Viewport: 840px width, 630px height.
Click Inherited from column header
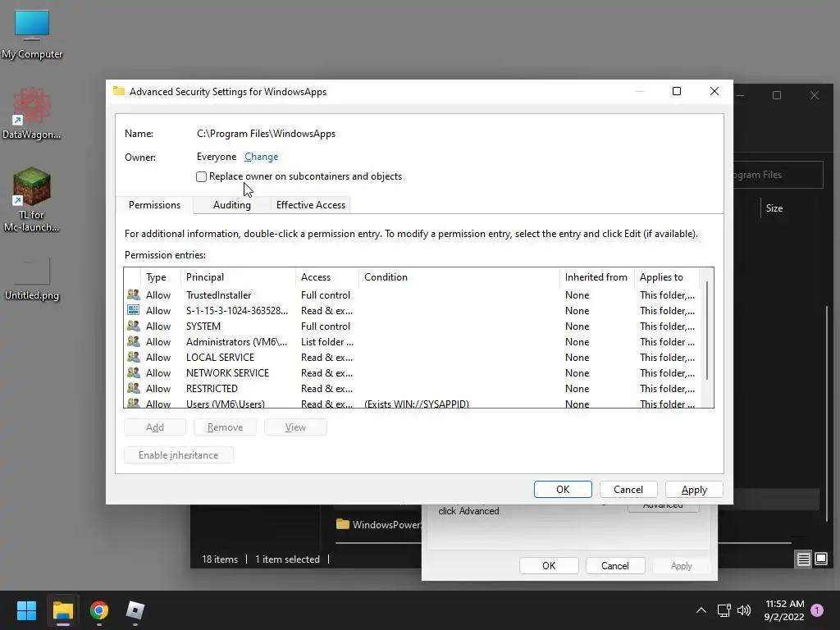point(597,277)
